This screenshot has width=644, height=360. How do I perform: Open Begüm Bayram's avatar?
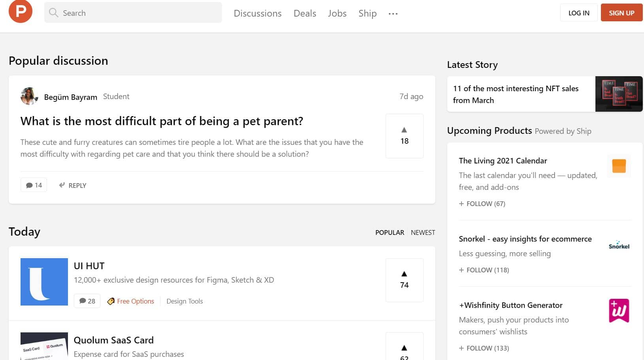coord(29,96)
